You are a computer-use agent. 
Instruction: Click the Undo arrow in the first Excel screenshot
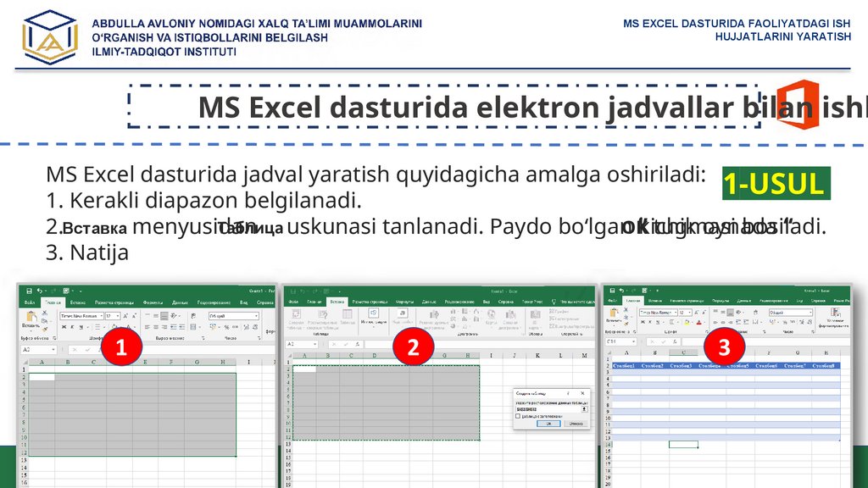(x=40, y=291)
